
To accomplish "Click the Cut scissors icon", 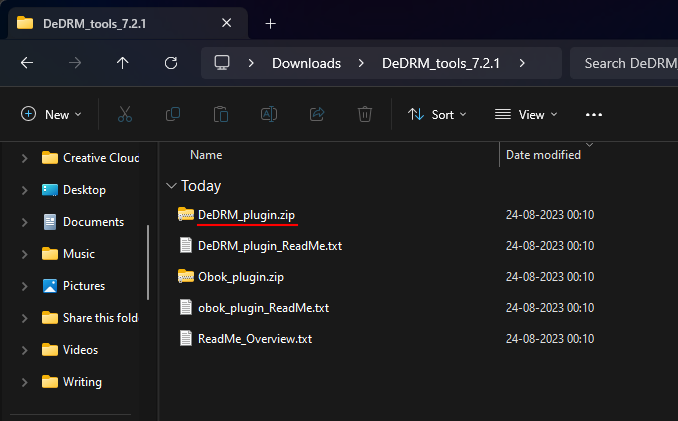I will (125, 114).
